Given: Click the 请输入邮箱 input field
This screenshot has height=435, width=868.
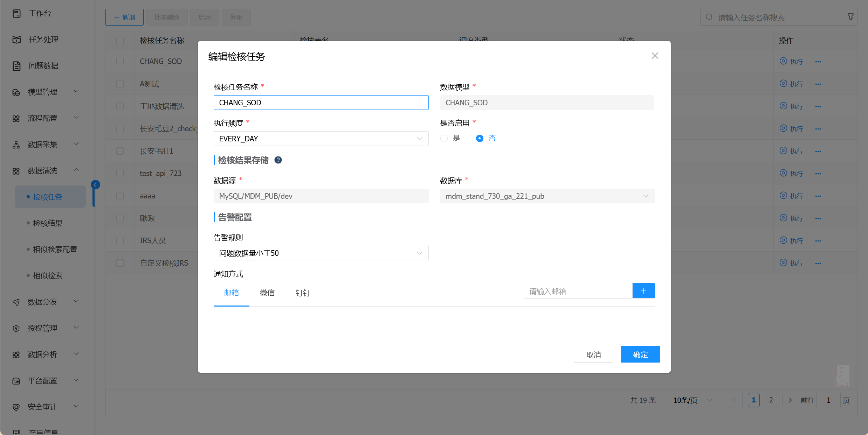Looking at the screenshot, I should click(577, 291).
